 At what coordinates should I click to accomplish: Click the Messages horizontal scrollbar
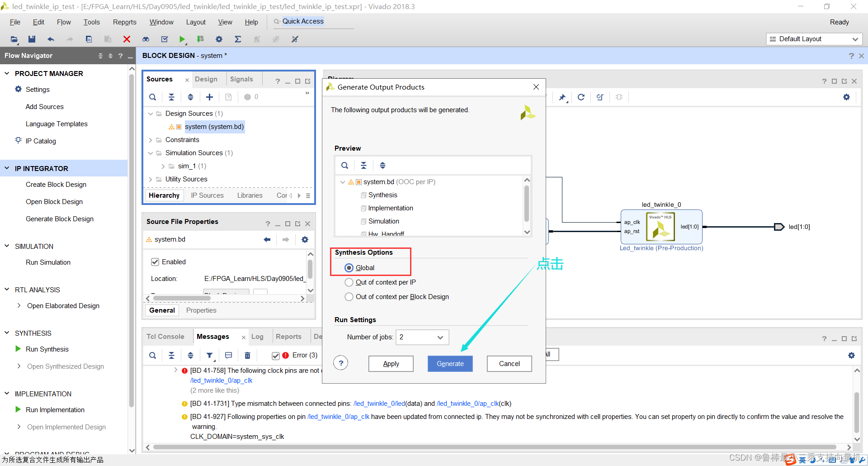[495, 447]
